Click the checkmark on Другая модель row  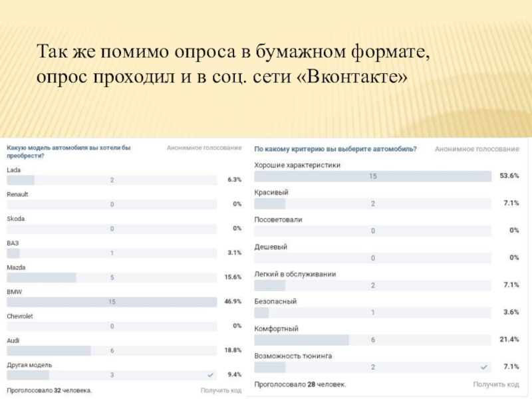(210, 375)
